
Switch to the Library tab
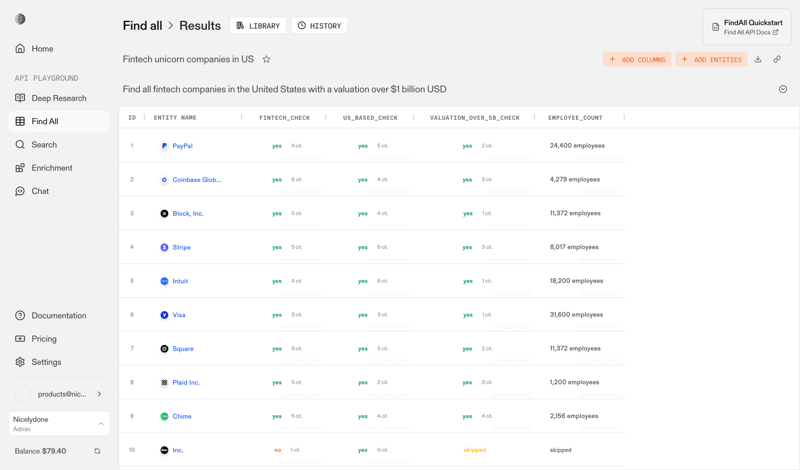[258, 26]
